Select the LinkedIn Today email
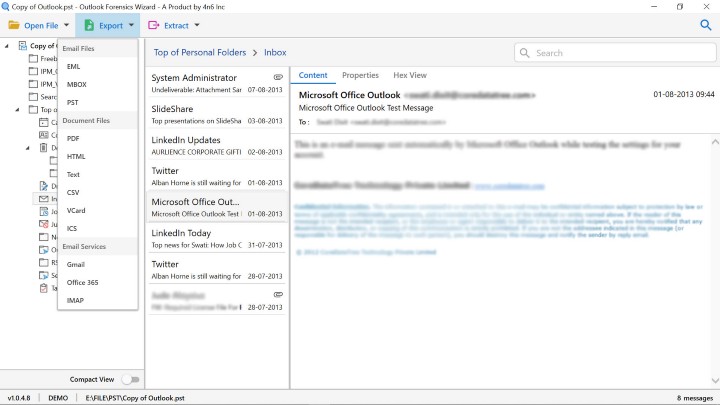Image resolution: width=720 pixels, height=405 pixels. pyautogui.click(x=216, y=239)
